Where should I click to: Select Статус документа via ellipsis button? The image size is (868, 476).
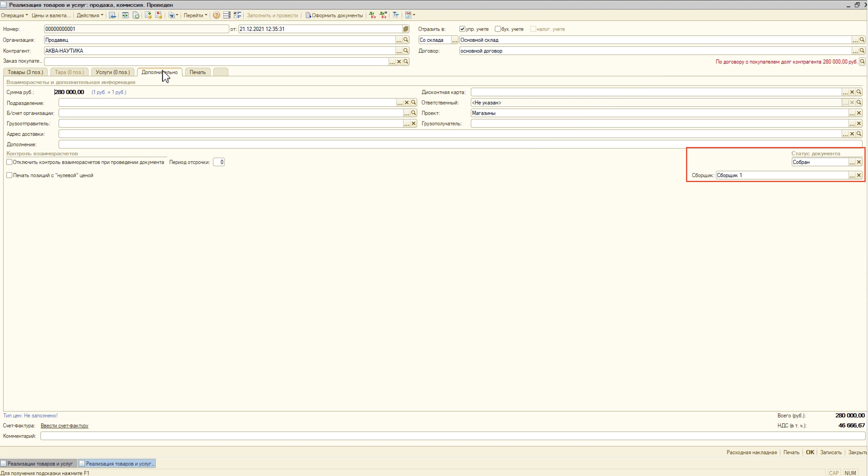[852, 162]
